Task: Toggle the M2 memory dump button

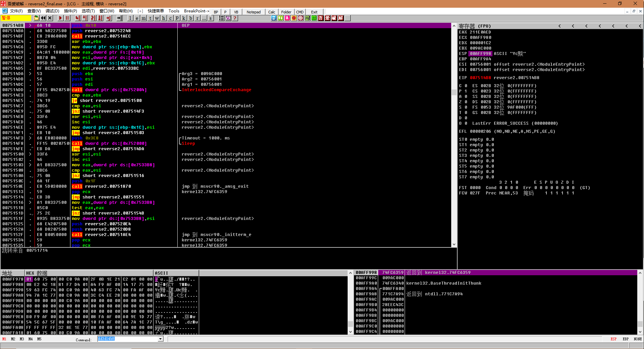Action: click(13, 339)
